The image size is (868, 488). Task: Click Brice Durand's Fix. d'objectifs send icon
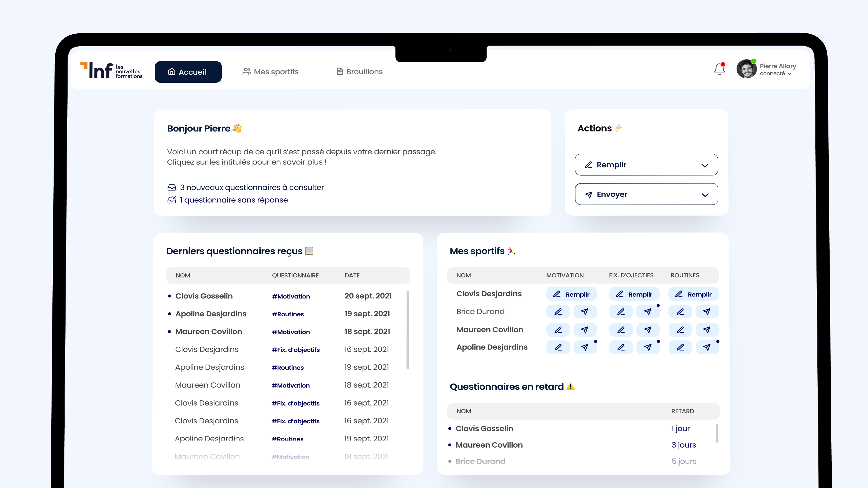click(x=648, y=312)
